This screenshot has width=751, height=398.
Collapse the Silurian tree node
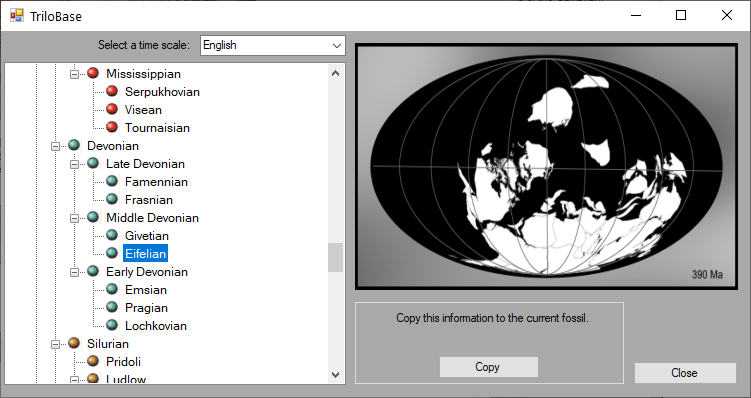pos(55,344)
